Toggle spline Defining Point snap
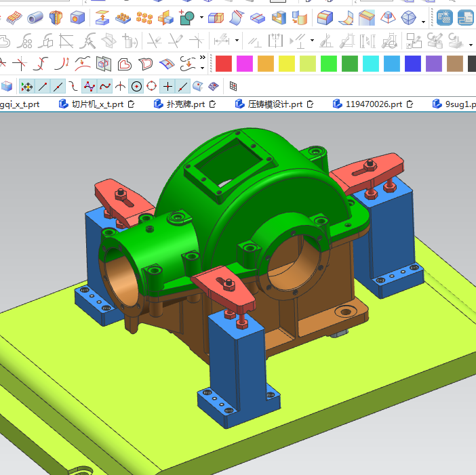The height and width of the screenshot is (475, 476). [x=105, y=87]
